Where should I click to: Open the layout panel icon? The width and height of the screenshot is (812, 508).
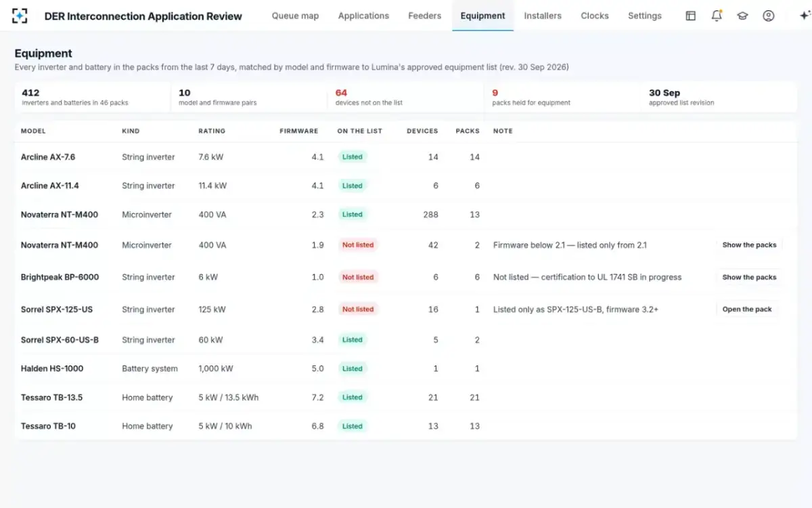click(691, 16)
